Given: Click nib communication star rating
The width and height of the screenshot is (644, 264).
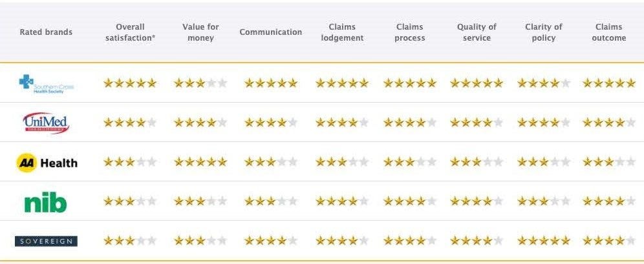Looking at the screenshot, I should [271, 201].
